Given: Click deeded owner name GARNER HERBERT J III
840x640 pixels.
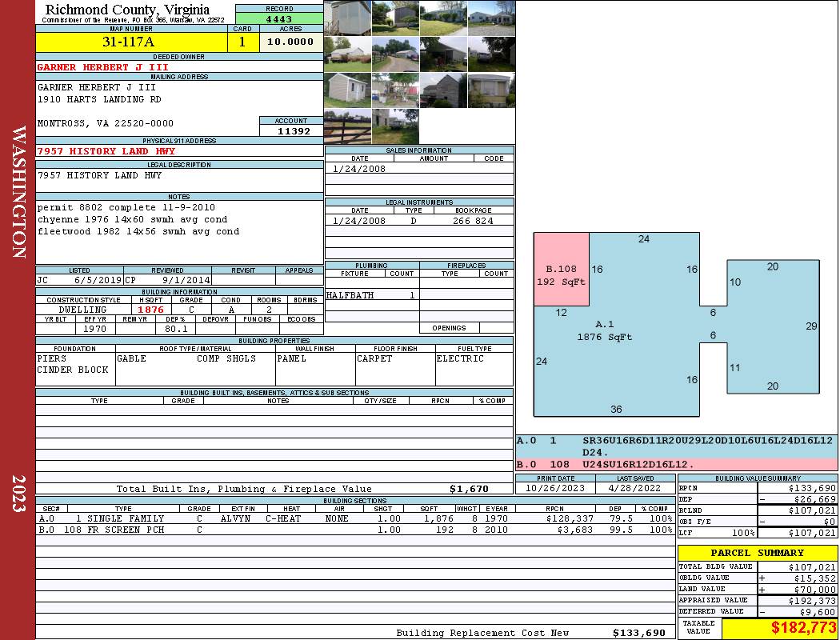Looking at the screenshot, I should point(103,67).
